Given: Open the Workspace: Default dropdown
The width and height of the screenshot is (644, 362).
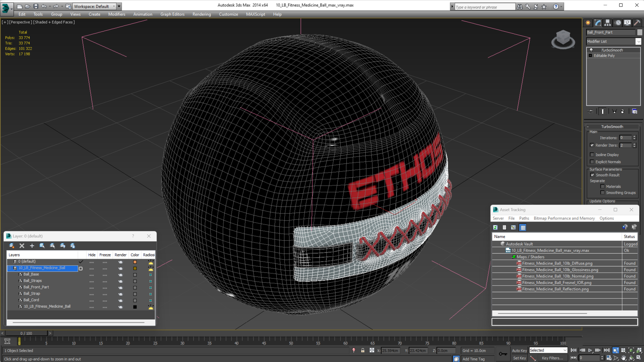Looking at the screenshot, I should point(95,6).
